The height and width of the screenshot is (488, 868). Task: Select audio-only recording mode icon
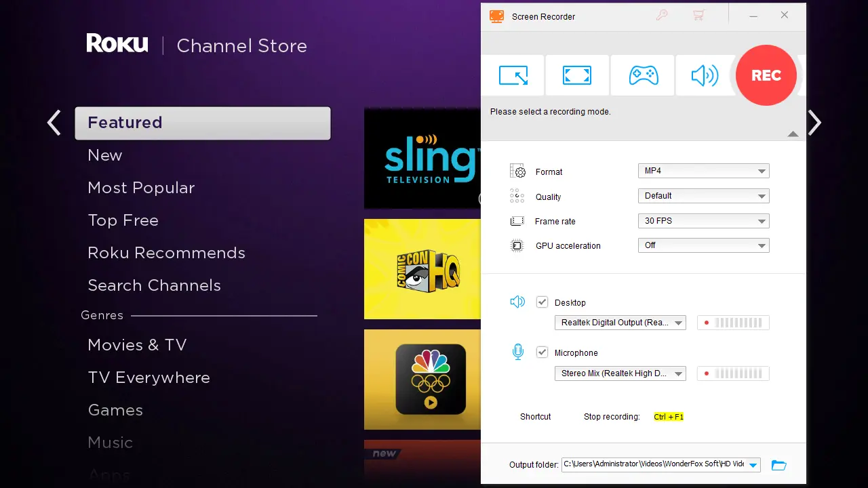[x=705, y=75]
